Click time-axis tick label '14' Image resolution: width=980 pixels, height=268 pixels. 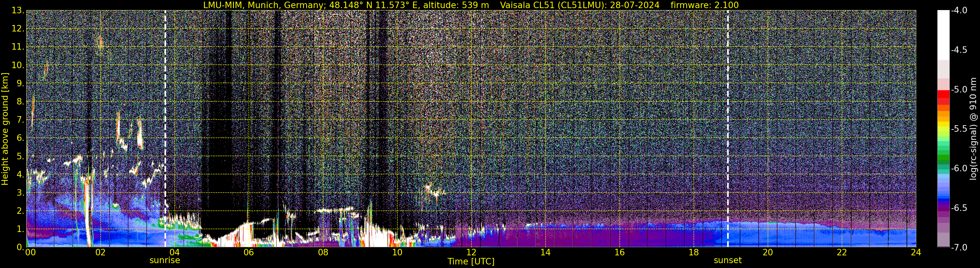coord(545,252)
